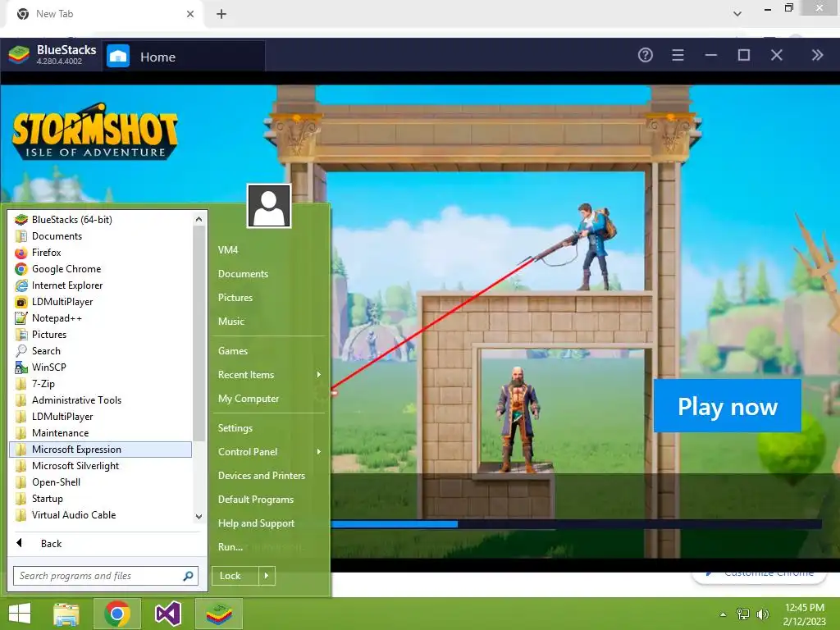Close the New Tab in Chrome
The width and height of the screenshot is (840, 630).
[x=190, y=14]
